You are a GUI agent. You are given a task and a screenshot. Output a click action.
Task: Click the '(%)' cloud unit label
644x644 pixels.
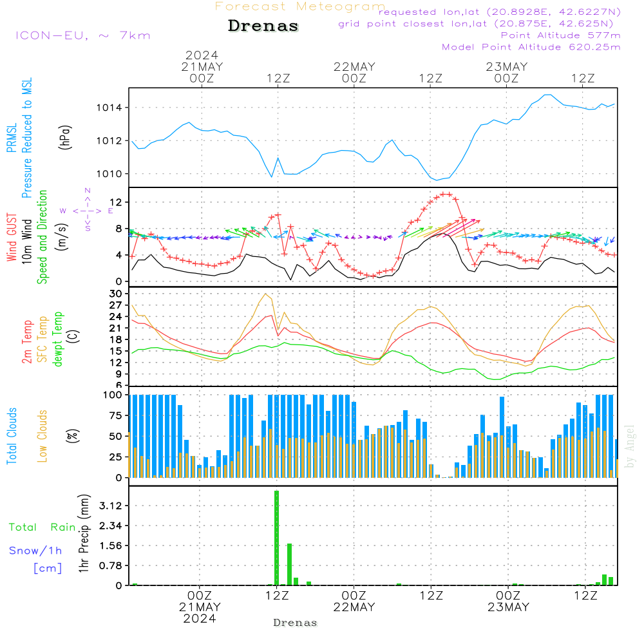[72, 436]
